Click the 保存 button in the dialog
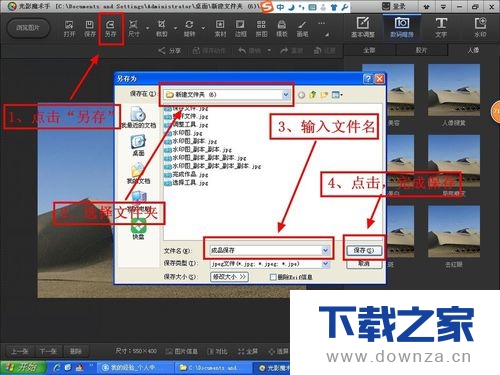The image size is (500, 375). [364, 250]
